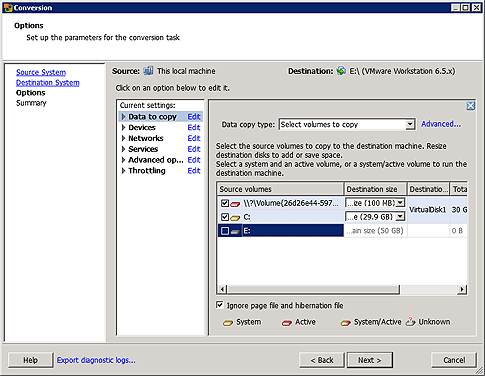
Task: Select the \\?\Volume{26d26e44-597... row label
Action: [291, 203]
